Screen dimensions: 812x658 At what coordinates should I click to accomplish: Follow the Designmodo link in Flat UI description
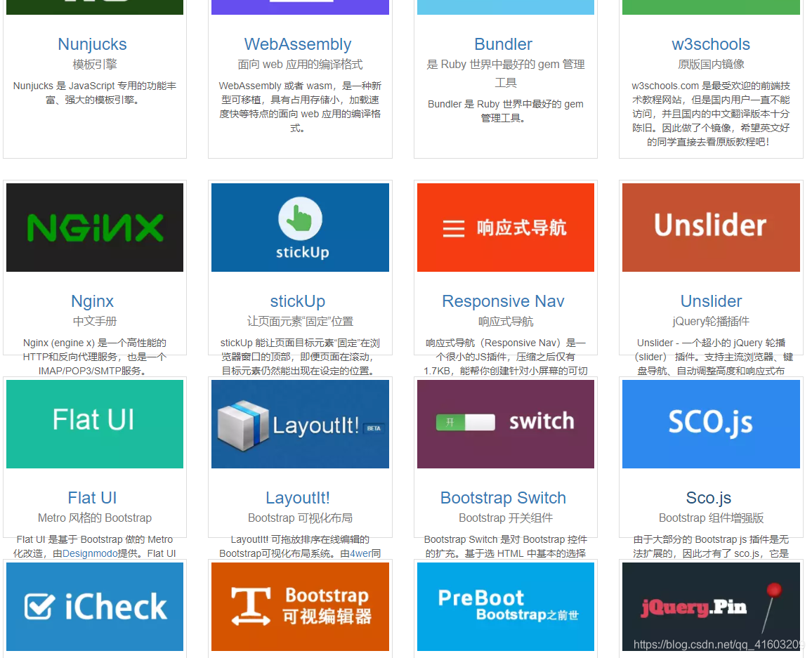[x=90, y=553]
